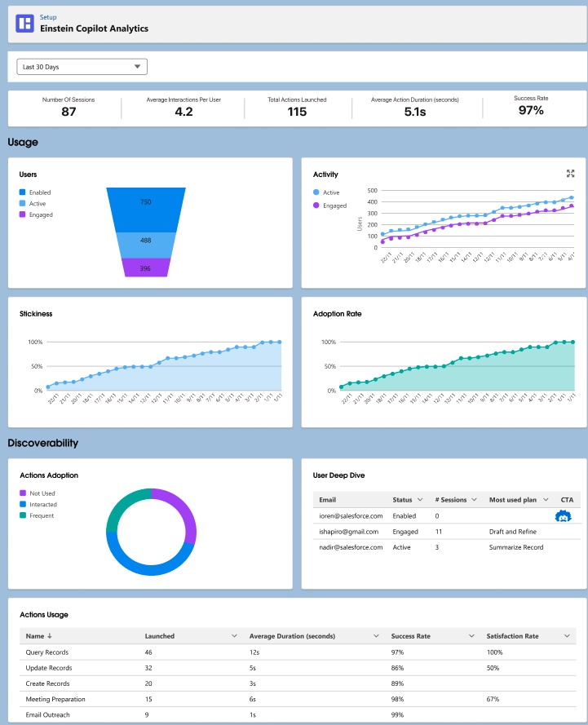Open the # Sessions column dropdown chevron
Screen dimensions: 588x725
pyautogui.click(x=474, y=499)
